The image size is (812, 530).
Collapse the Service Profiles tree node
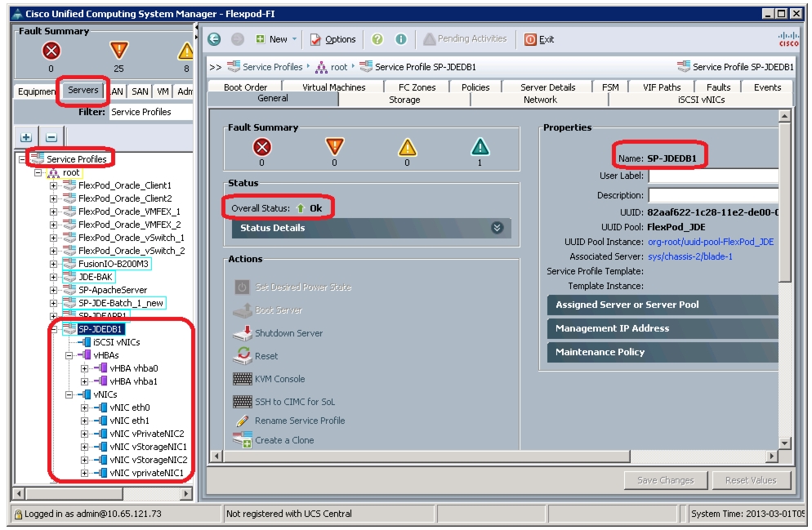(22, 159)
